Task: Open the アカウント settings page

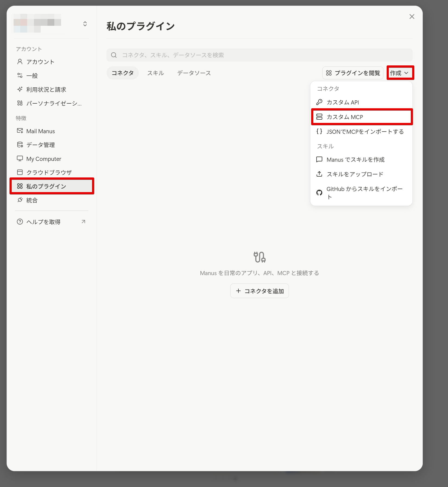Action: pyautogui.click(x=52, y=62)
